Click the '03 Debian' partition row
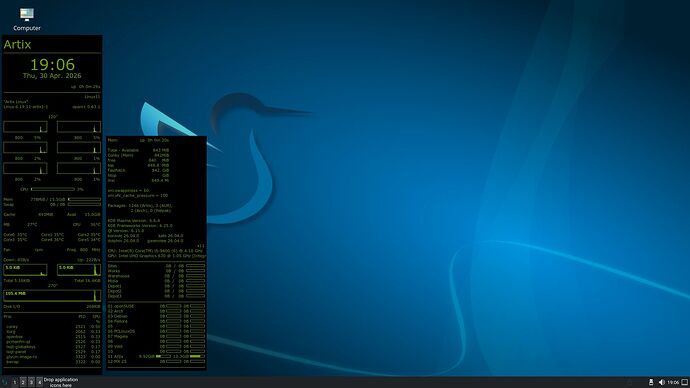The image size is (690, 388). (x=156, y=316)
